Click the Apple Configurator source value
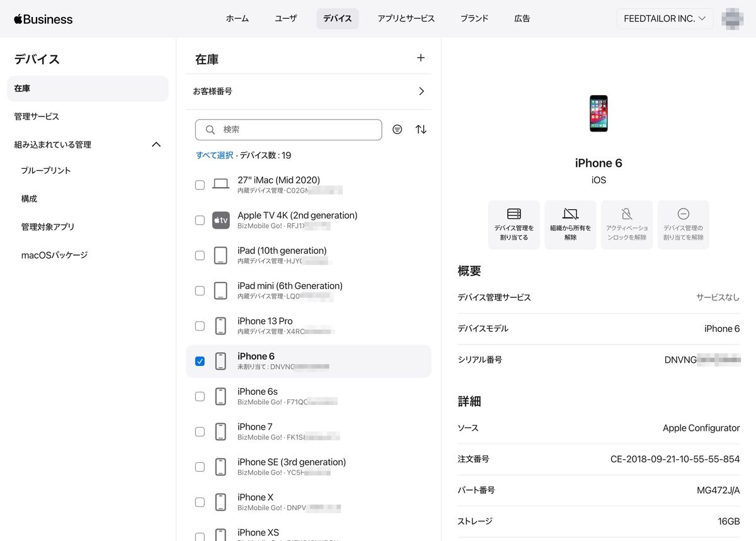The width and height of the screenshot is (756, 541). click(x=701, y=428)
